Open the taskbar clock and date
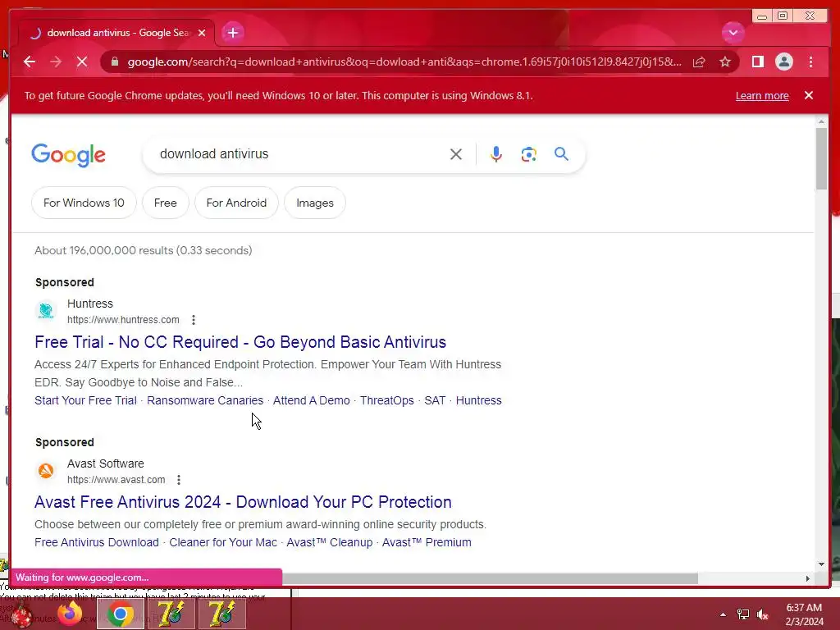Viewport: 840px width, 630px height. click(x=804, y=614)
